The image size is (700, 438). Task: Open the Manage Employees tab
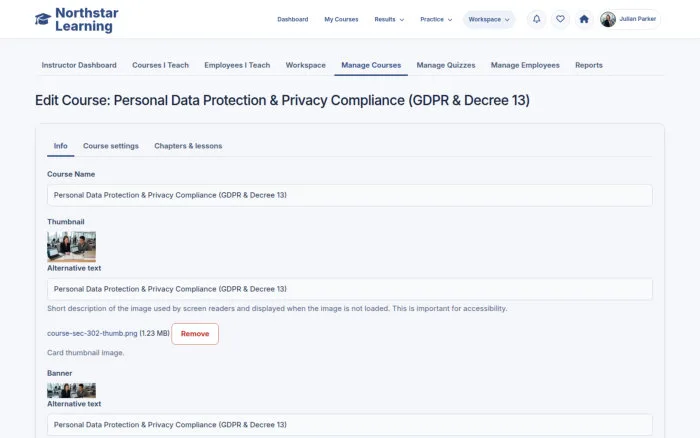pos(525,65)
